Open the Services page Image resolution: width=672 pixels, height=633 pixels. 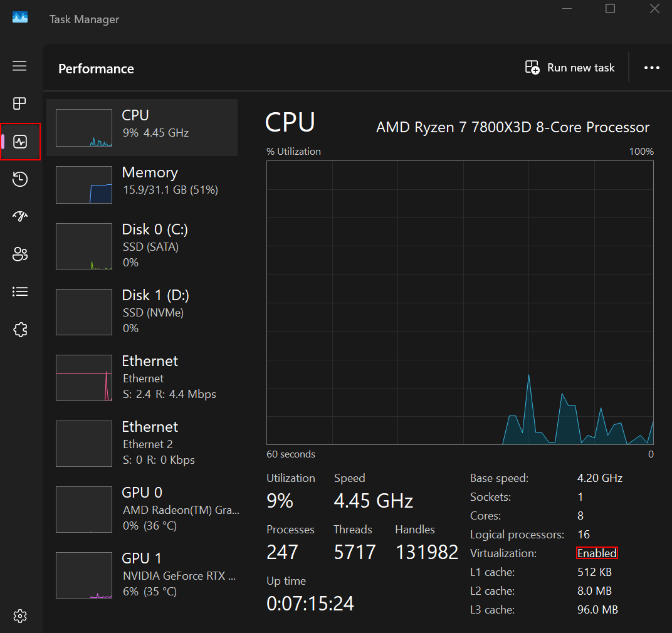(19, 329)
